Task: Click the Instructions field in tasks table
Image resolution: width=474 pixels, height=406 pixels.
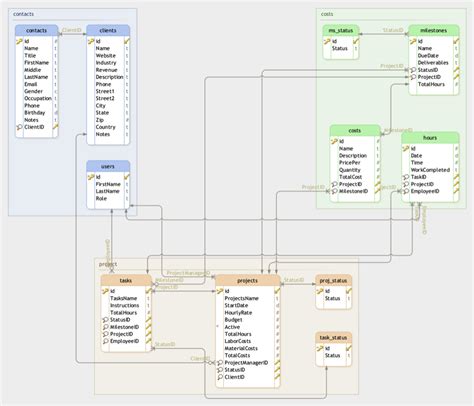Action: (126, 305)
